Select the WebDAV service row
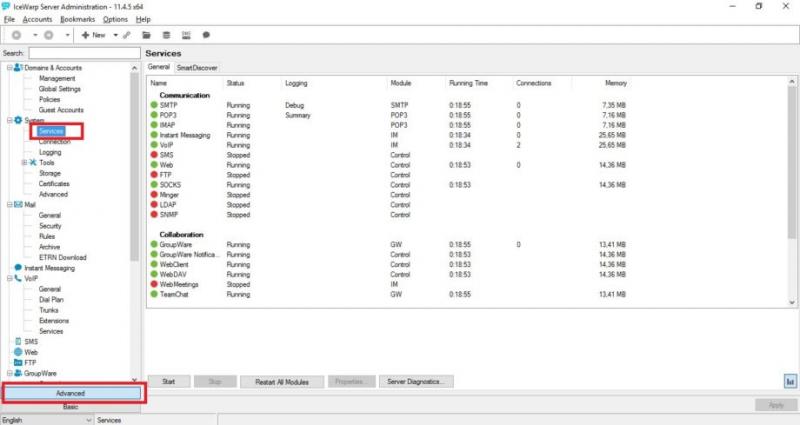This screenshot has width=800, height=425. pos(388,274)
